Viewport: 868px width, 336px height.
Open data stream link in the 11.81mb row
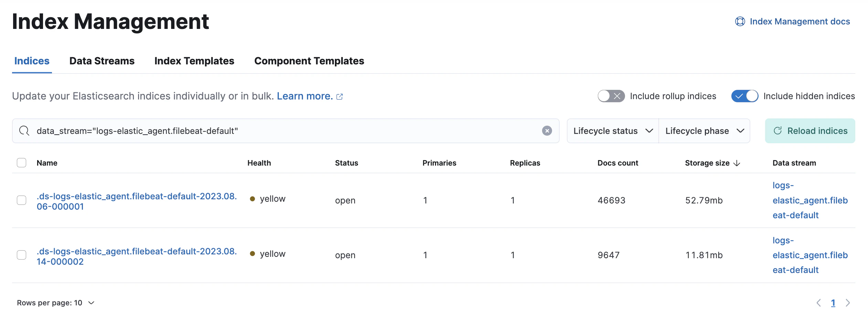[810, 255]
